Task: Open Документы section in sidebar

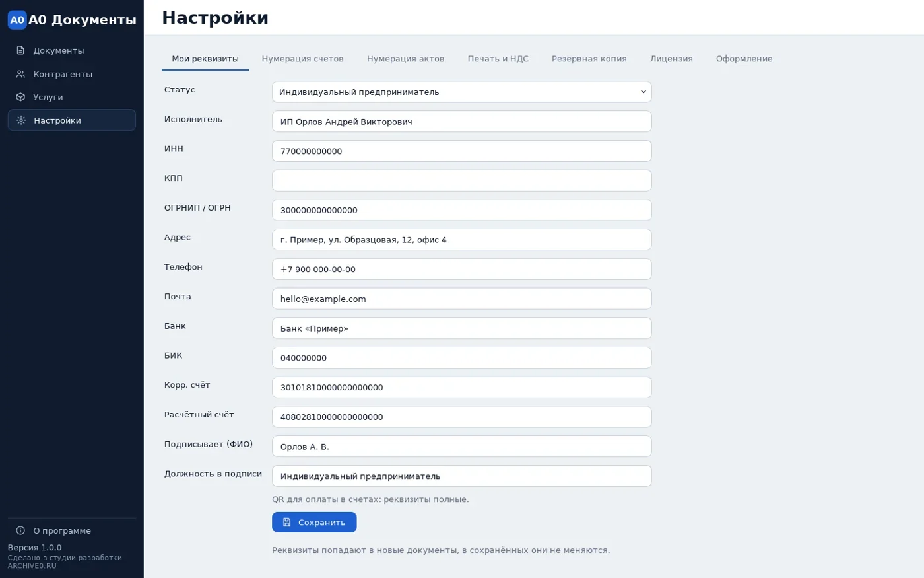Action: [72, 50]
